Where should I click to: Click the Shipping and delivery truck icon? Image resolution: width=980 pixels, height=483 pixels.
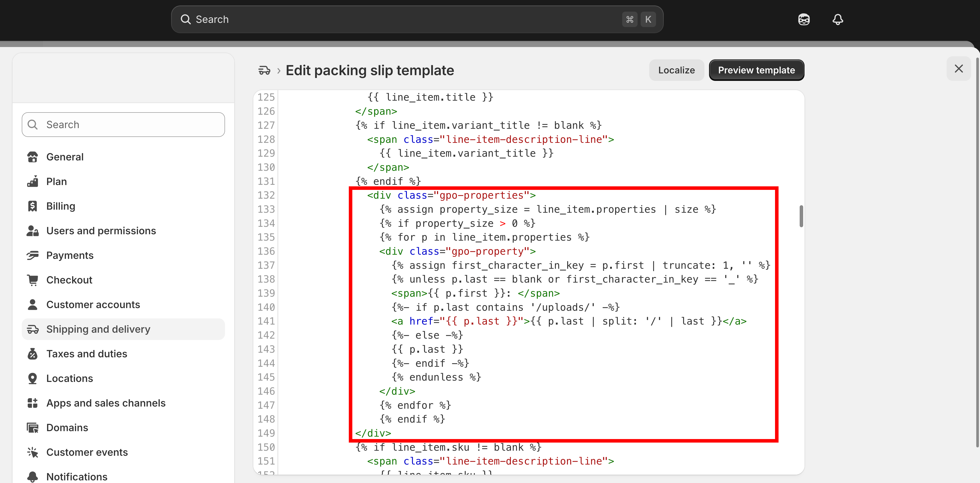pyautogui.click(x=33, y=329)
